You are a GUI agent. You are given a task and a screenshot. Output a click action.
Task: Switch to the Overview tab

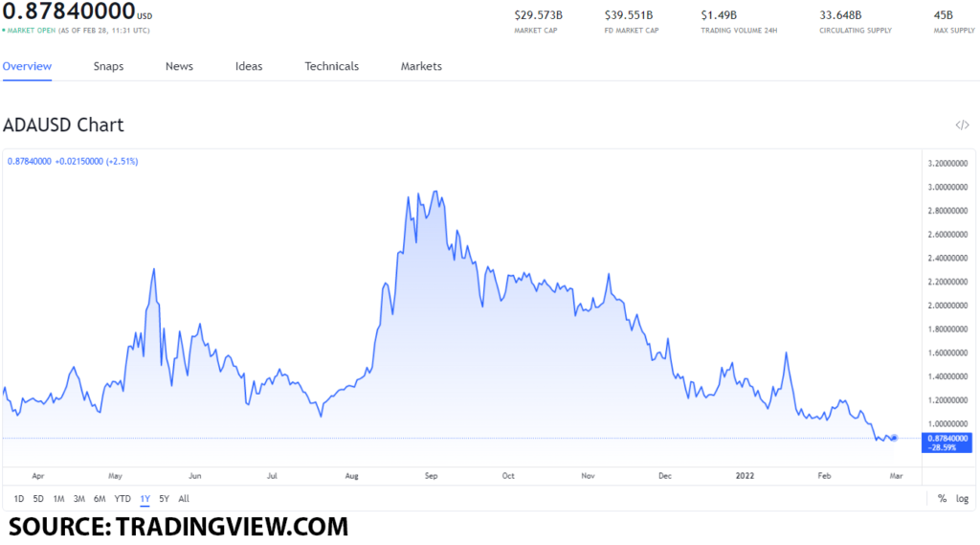tap(27, 66)
